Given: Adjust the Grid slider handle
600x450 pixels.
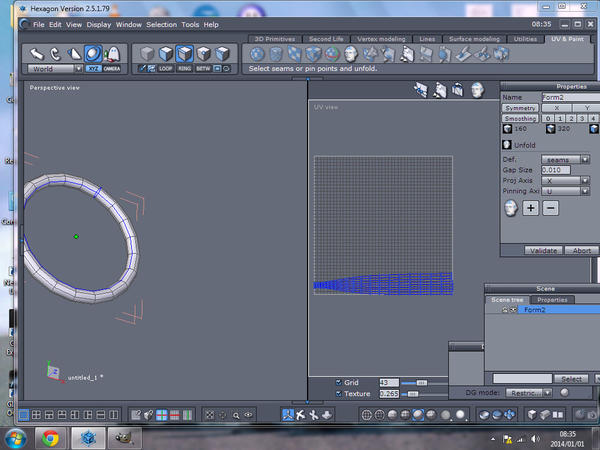Looking at the screenshot, I should point(422,383).
